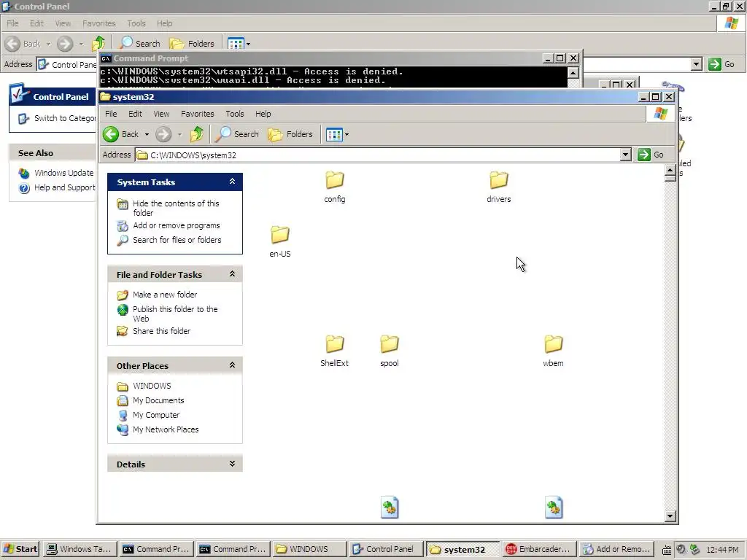The height and width of the screenshot is (560, 747).
Task: Click Search for files or folders
Action: (x=177, y=240)
